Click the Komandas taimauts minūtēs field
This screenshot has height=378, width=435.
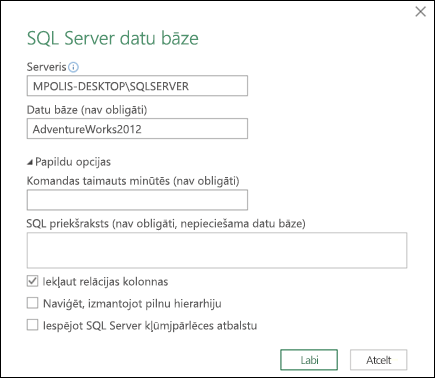137,200
